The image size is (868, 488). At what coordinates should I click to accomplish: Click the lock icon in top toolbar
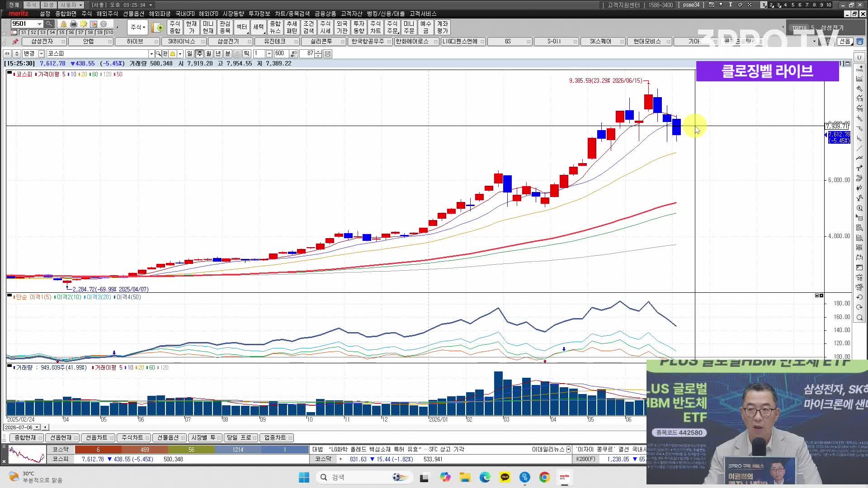tap(64, 24)
